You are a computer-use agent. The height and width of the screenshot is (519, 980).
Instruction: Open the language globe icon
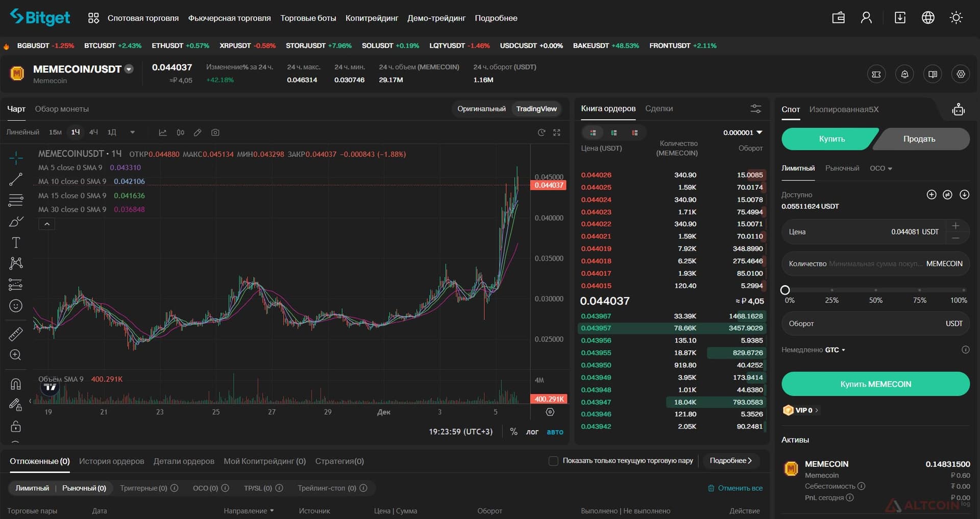pyautogui.click(x=928, y=18)
